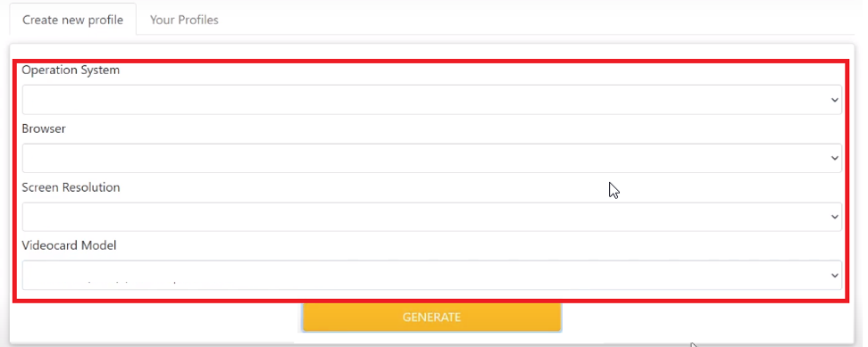
Task: Click the left edge of the GENERATE button
Action: click(x=306, y=318)
